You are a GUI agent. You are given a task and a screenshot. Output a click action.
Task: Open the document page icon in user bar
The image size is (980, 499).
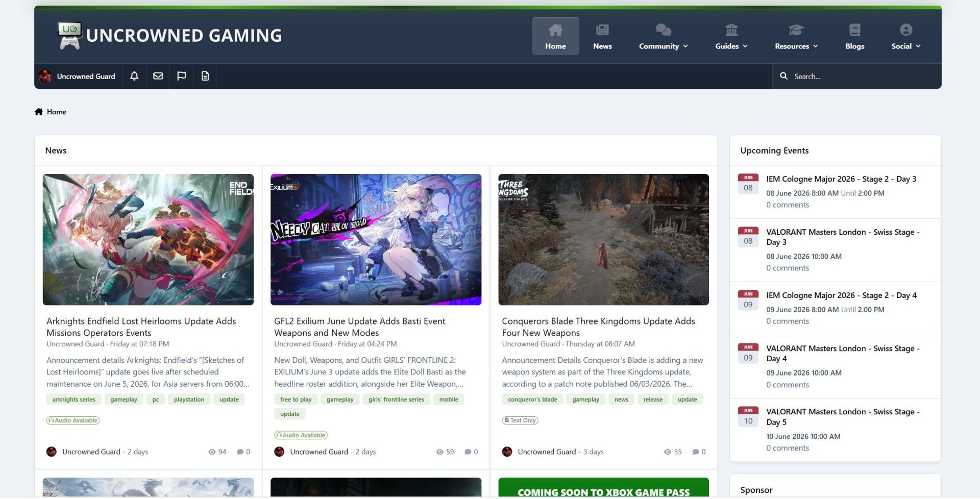(205, 76)
